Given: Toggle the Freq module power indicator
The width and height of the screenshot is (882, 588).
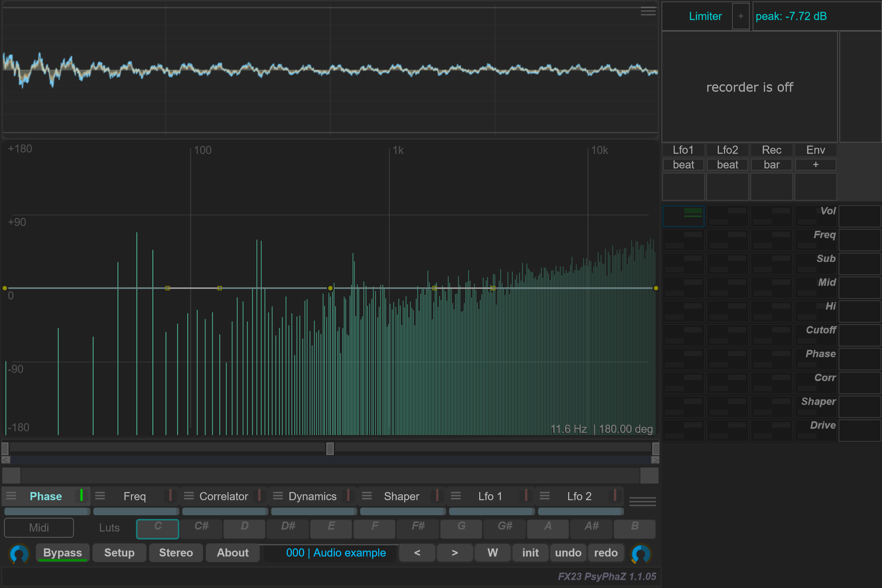Looking at the screenshot, I should (170, 495).
